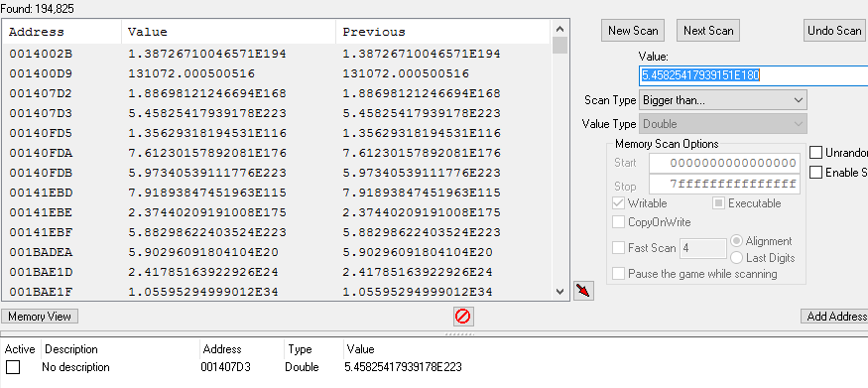This screenshot has height=388, width=868.
Task: Sort by the Previous column header
Action: (442, 32)
